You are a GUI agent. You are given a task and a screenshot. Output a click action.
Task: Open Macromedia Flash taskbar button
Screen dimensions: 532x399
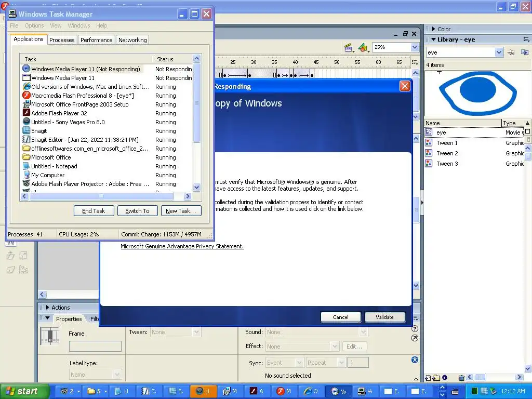(286, 391)
